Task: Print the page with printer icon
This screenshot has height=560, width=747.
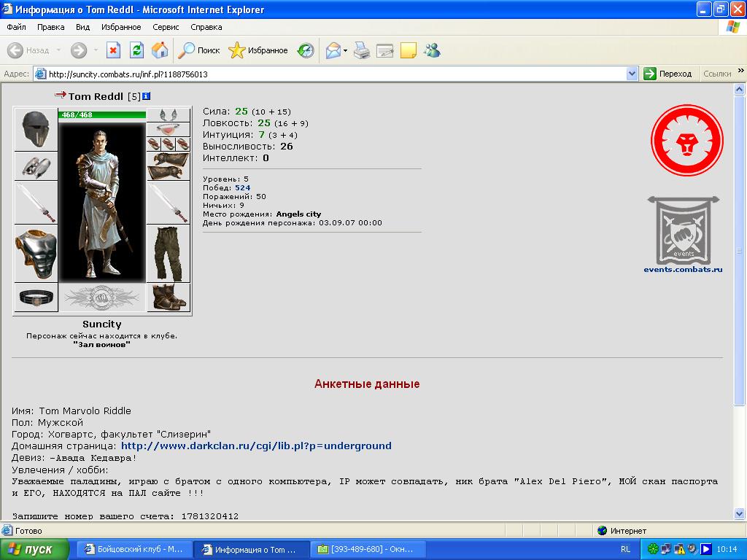Action: 362,50
